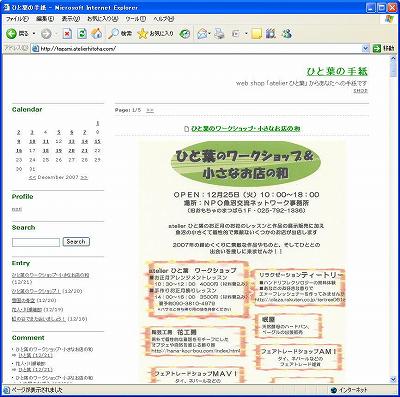This screenshot has height=397, width=400.
Task: Open the ひと葉の手紙 blog title link
Action: coord(337,71)
